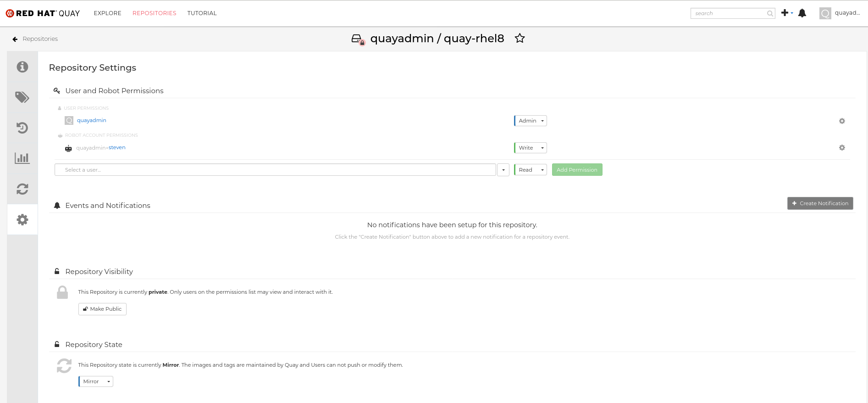
Task: Click the search magnifier icon
Action: point(770,14)
